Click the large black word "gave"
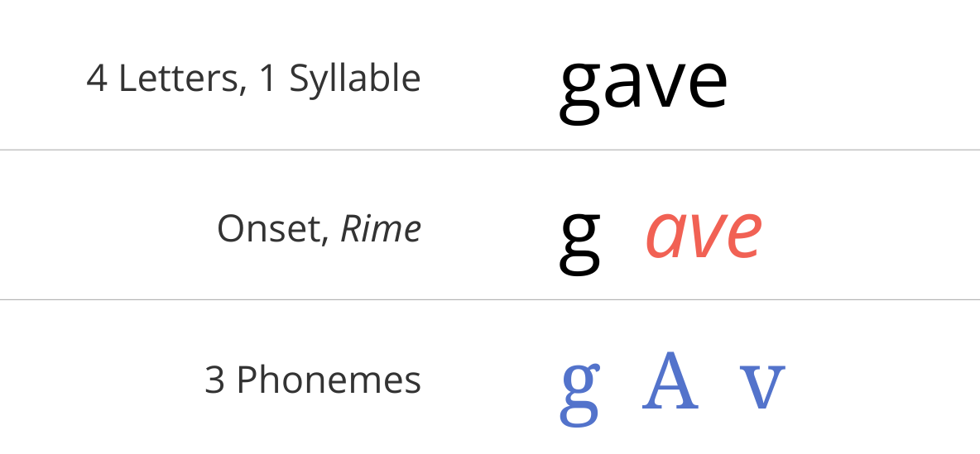Viewport: 980px width, 454px height. coord(643,88)
